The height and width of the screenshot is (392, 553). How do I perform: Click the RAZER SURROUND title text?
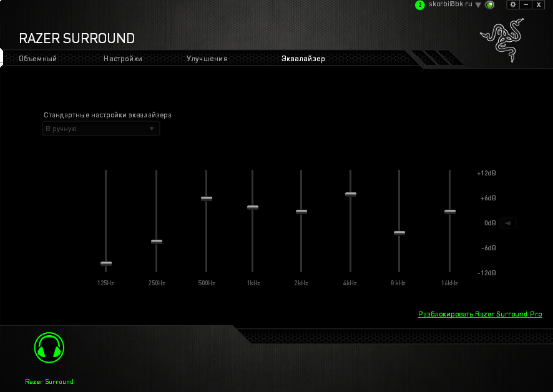point(77,38)
